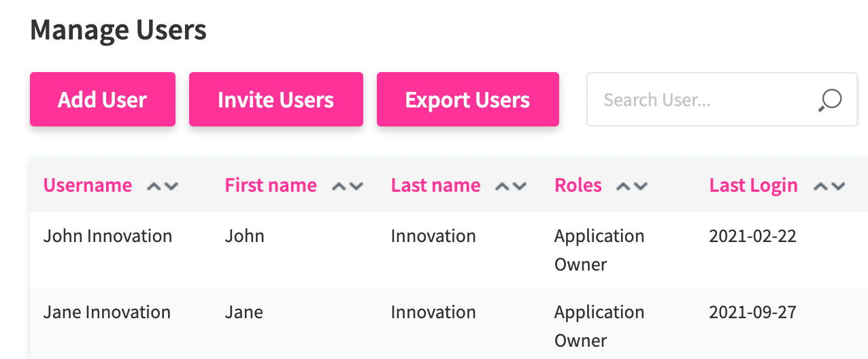
Task: Click the Roles column header label
Action: (578, 186)
